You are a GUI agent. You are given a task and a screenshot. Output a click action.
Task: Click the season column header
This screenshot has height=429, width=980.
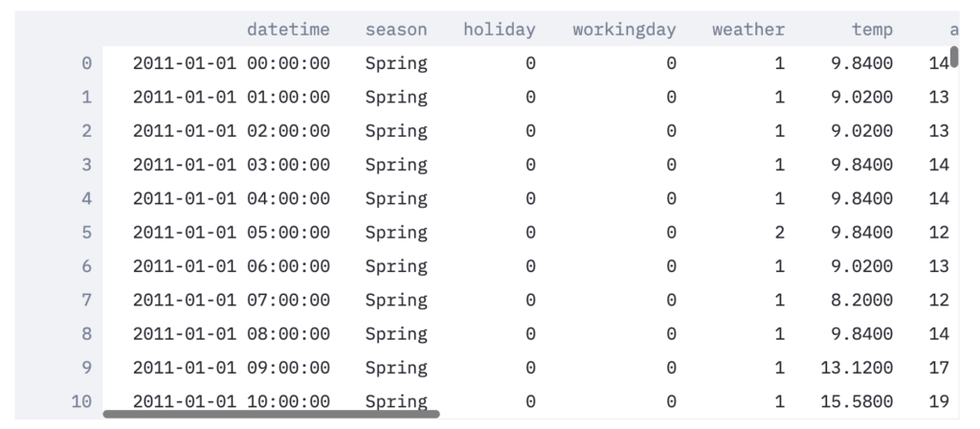[396, 30]
